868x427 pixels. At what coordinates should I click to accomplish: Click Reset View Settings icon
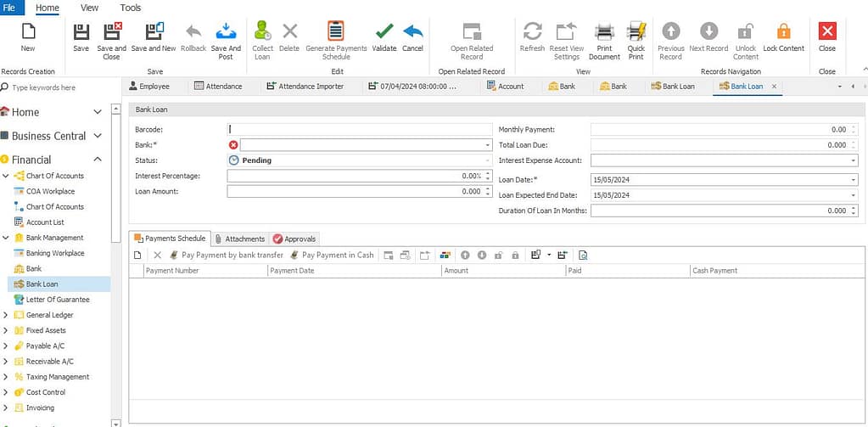[566, 31]
